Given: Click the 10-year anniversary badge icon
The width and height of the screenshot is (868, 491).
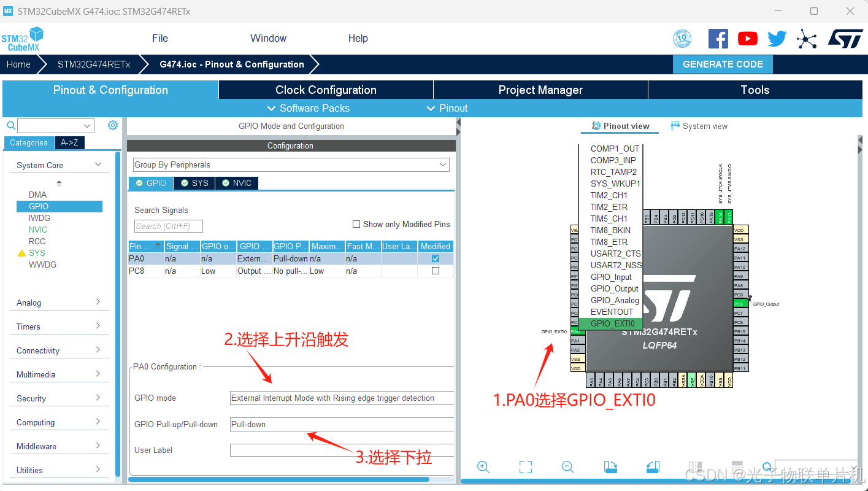Looking at the screenshot, I should click(x=682, y=39).
